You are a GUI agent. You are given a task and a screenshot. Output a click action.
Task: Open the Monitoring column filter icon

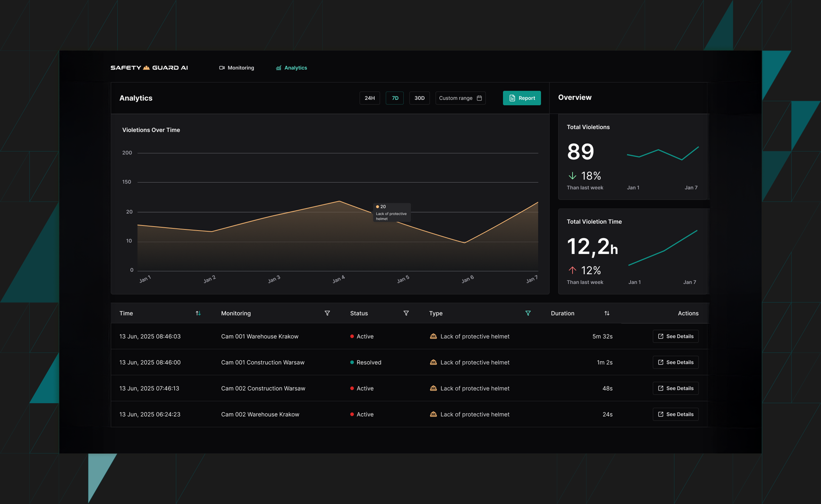327,313
